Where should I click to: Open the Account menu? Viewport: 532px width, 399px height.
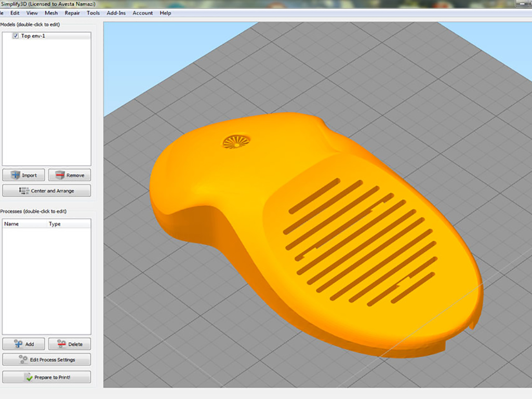click(x=142, y=13)
